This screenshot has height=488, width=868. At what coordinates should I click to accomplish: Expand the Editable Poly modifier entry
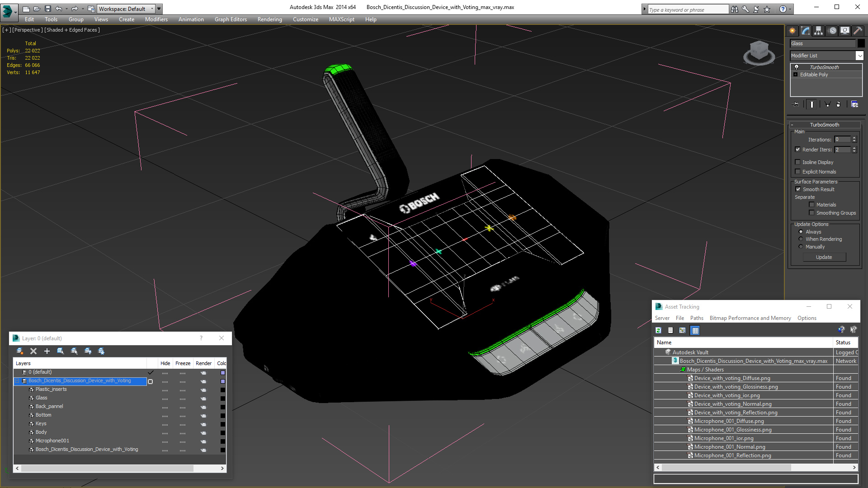[796, 75]
